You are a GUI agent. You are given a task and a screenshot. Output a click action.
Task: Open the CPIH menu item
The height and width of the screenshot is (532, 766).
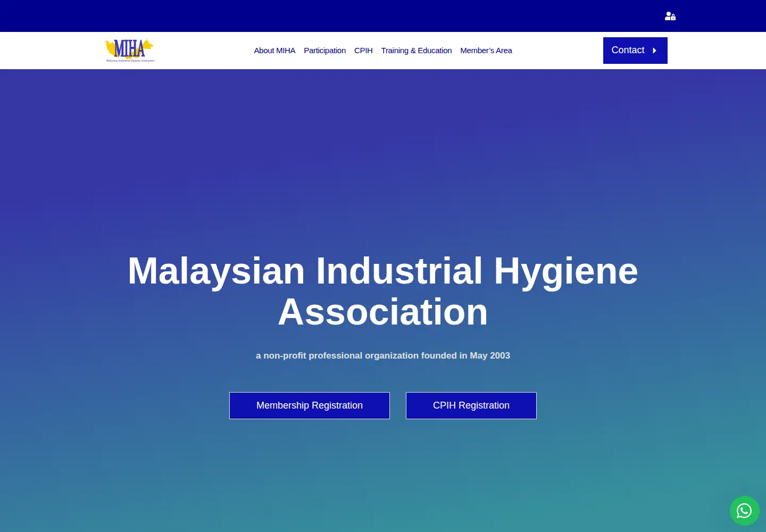click(x=363, y=51)
